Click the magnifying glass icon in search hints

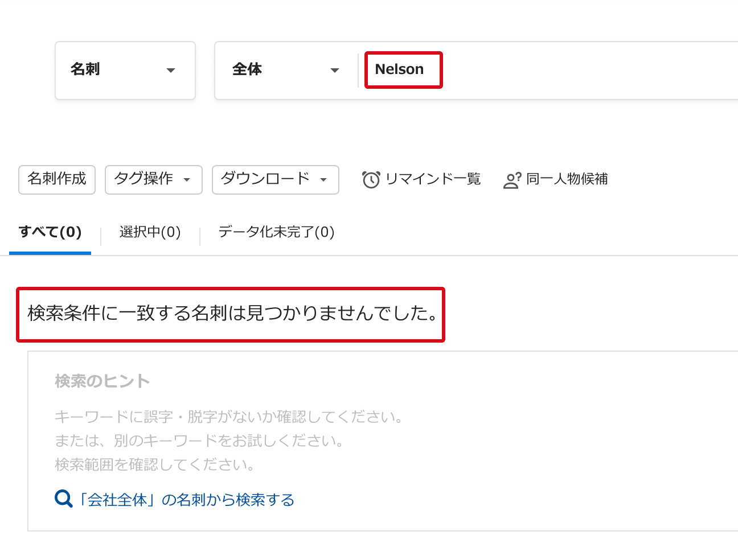pos(63,499)
